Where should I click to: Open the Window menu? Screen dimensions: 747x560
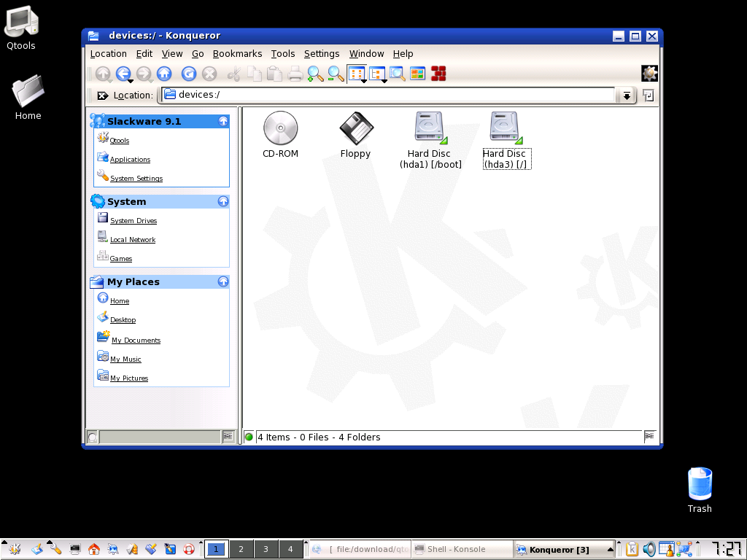366,54
